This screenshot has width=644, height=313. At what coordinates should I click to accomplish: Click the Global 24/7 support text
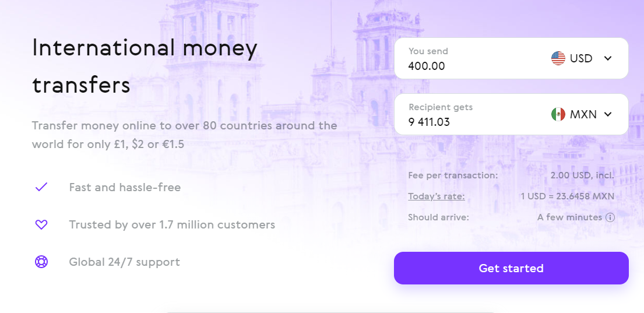point(125,262)
